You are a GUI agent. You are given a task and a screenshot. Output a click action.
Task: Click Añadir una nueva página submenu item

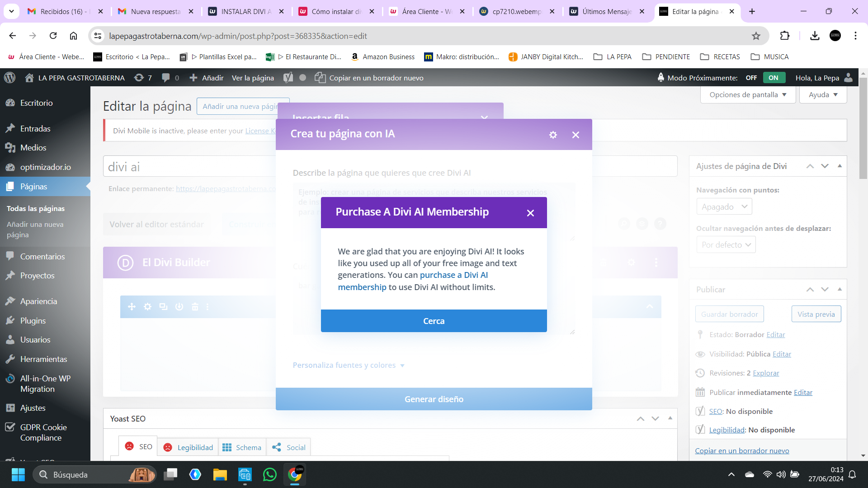(35, 230)
